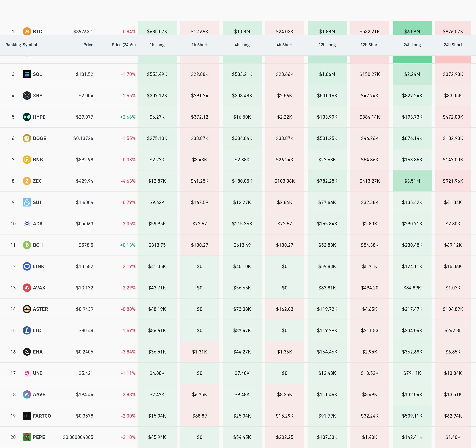Open the AAVE symbol link

click(39, 394)
